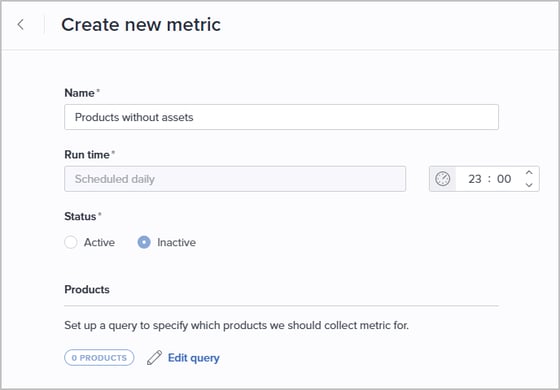Increase the run time with the up arrow
The width and height of the screenshot is (560, 390).
click(x=529, y=173)
